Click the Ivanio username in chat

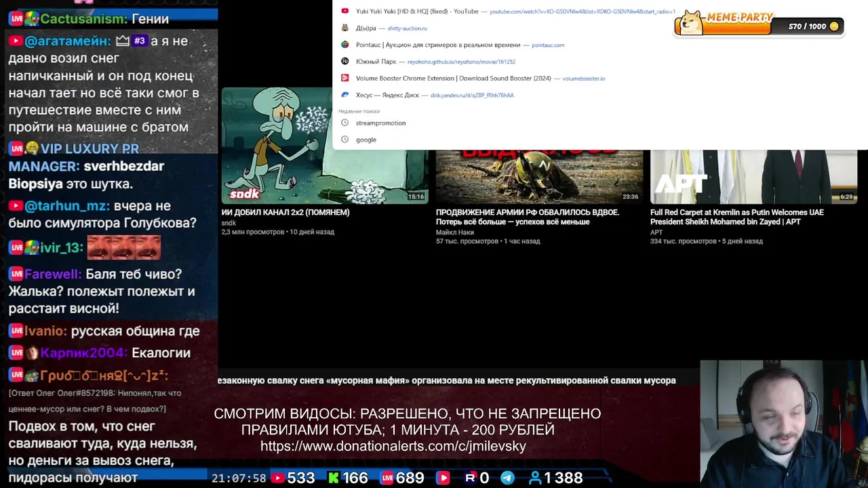[x=45, y=331]
